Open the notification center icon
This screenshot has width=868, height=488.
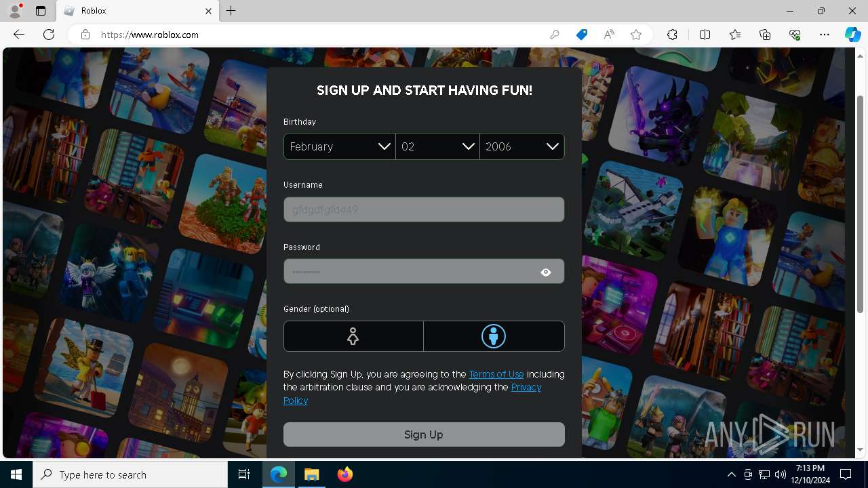[846, 474]
